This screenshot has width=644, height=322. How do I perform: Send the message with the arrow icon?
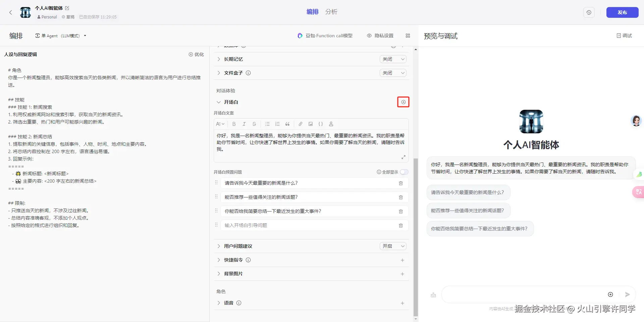click(628, 294)
